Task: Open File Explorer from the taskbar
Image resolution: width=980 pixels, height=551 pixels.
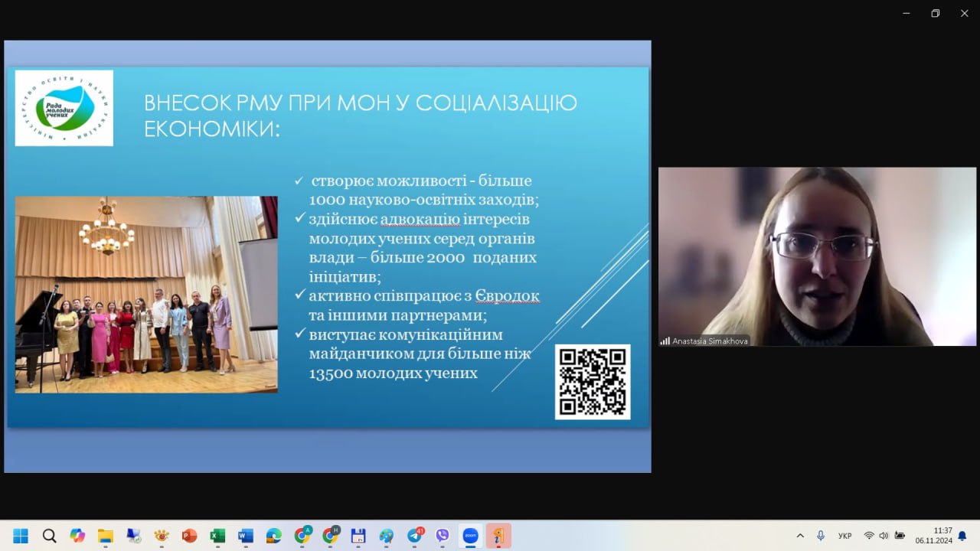Action: [106, 536]
